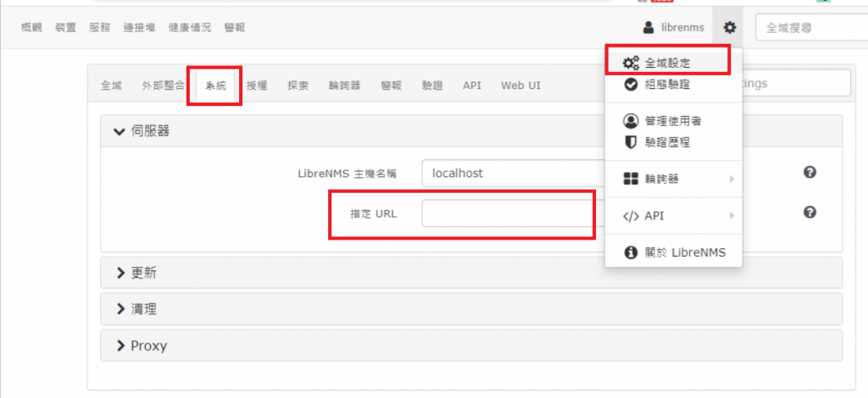Select 組態驗證 checkmark menu entry
Screen dimensions: 868x398
click(x=666, y=85)
